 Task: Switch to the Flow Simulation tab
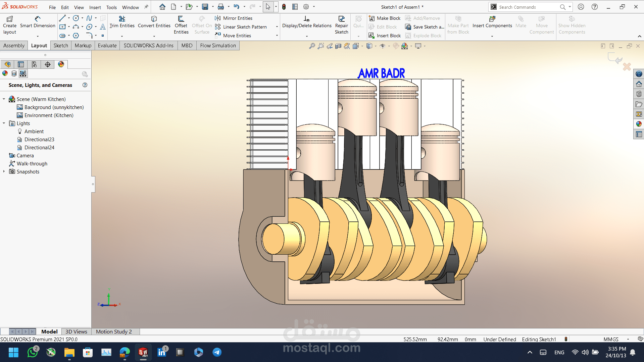pyautogui.click(x=218, y=46)
